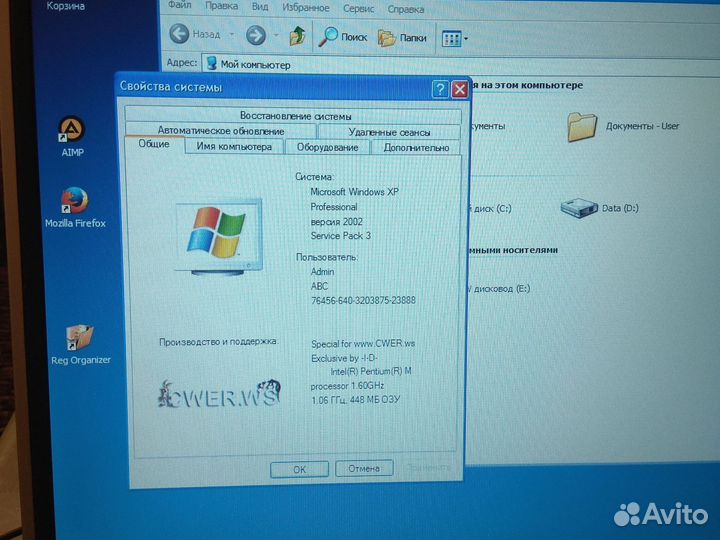The image size is (720, 540).
Task: Click the Мой компьютер address bar field
Action: (x=459, y=66)
